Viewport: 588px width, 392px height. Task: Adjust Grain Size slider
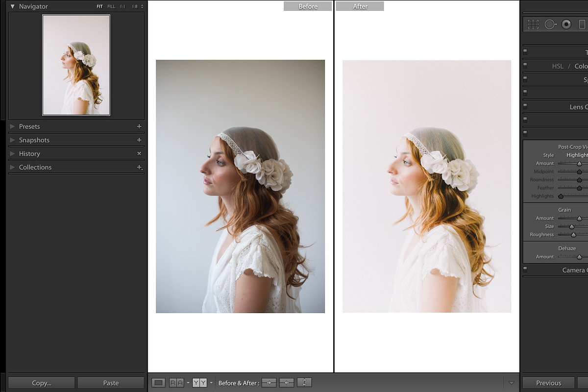(x=573, y=226)
